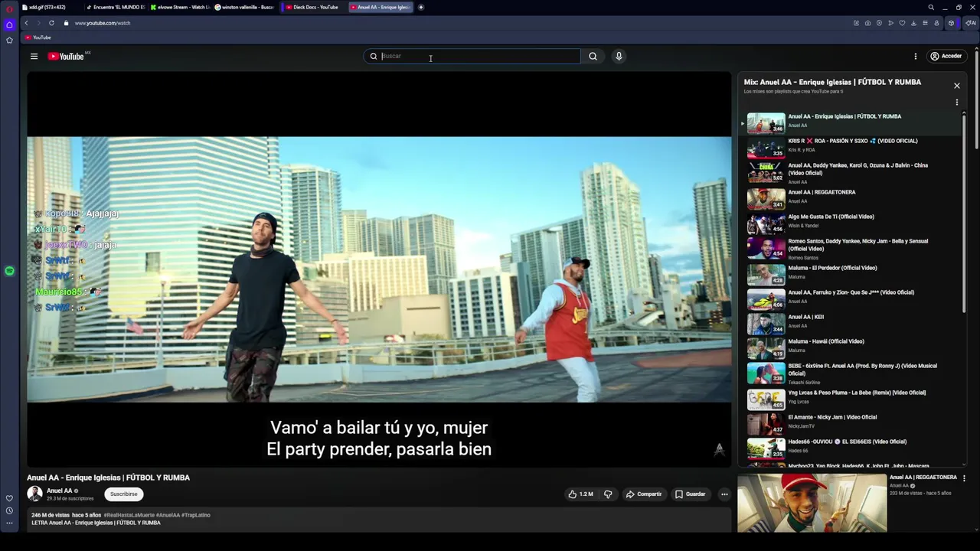Open YouTube settings three-dot menu
This screenshot has width=980, height=551.
[x=915, y=56]
